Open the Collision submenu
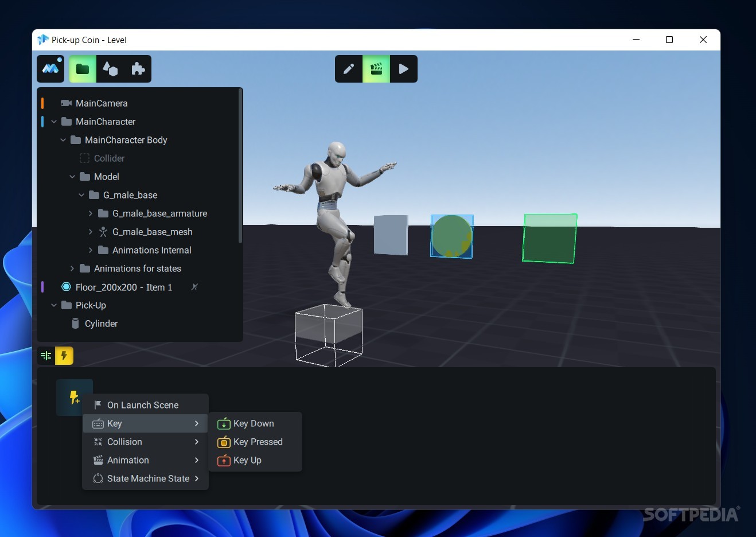Screen dimensions: 756x537 (145, 442)
